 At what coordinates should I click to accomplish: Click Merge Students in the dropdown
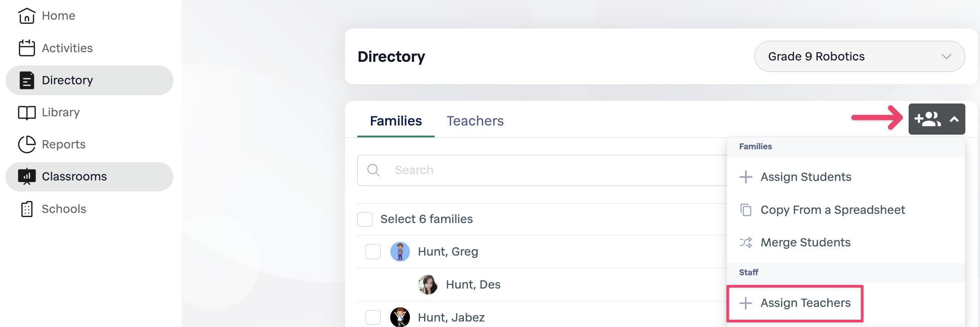tap(805, 243)
